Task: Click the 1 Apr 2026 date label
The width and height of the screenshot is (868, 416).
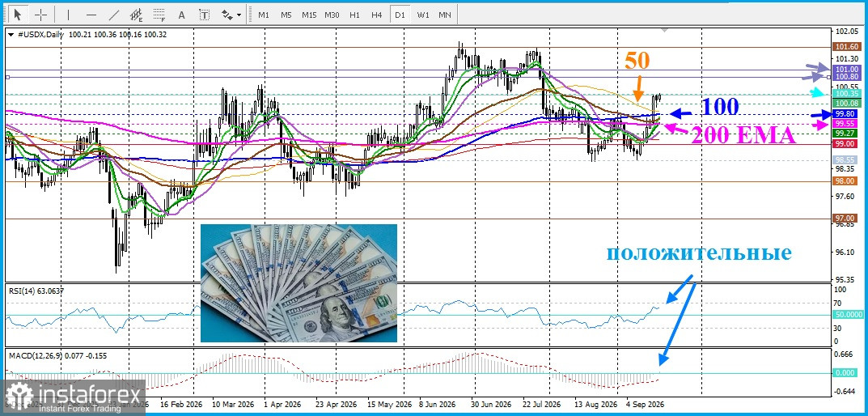Action: (x=282, y=405)
